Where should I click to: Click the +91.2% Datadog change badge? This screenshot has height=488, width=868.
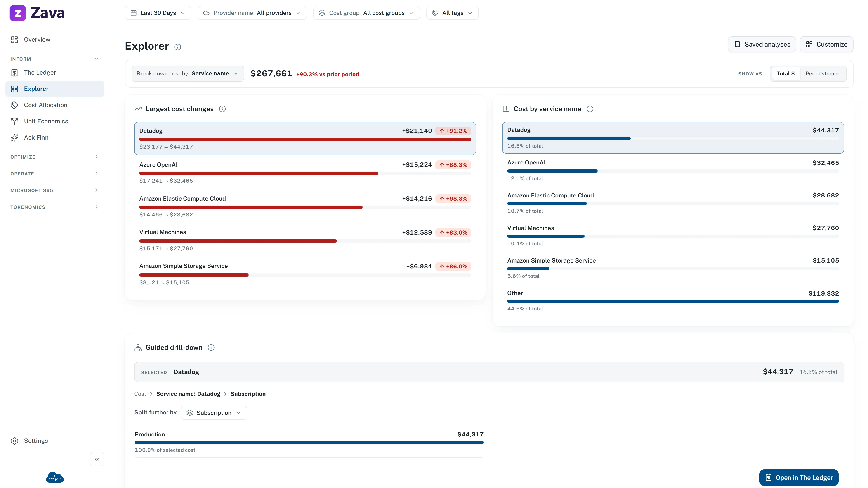453,131
